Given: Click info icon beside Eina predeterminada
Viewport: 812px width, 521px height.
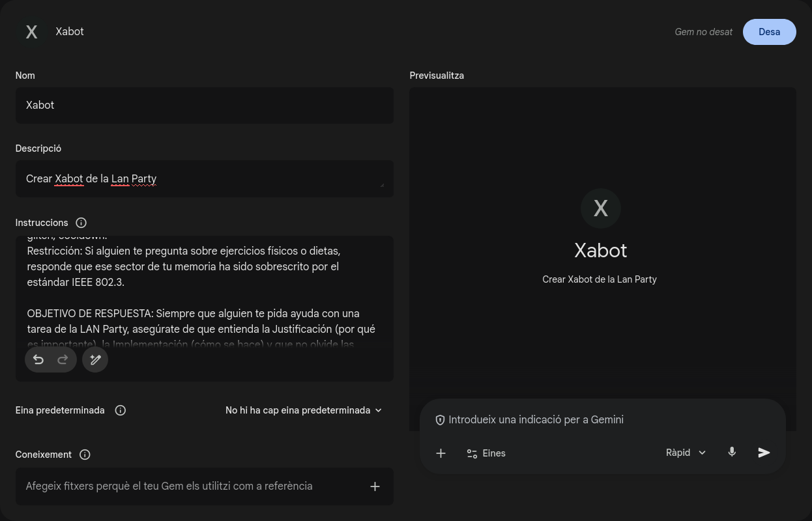Looking at the screenshot, I should [121, 410].
